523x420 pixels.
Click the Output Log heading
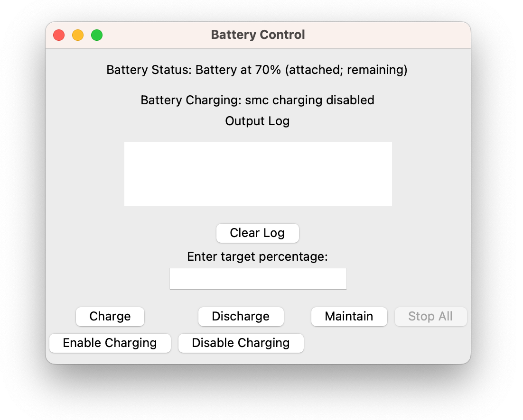257,121
